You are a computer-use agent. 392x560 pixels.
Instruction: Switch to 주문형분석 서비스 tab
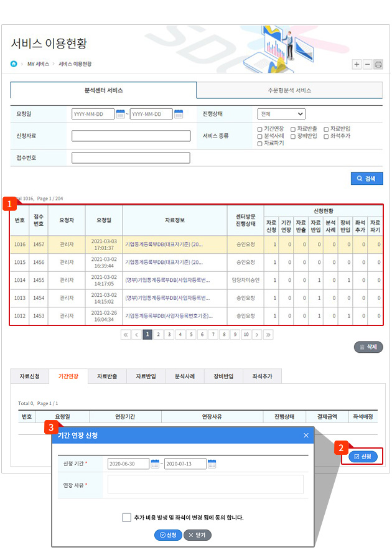(x=289, y=90)
